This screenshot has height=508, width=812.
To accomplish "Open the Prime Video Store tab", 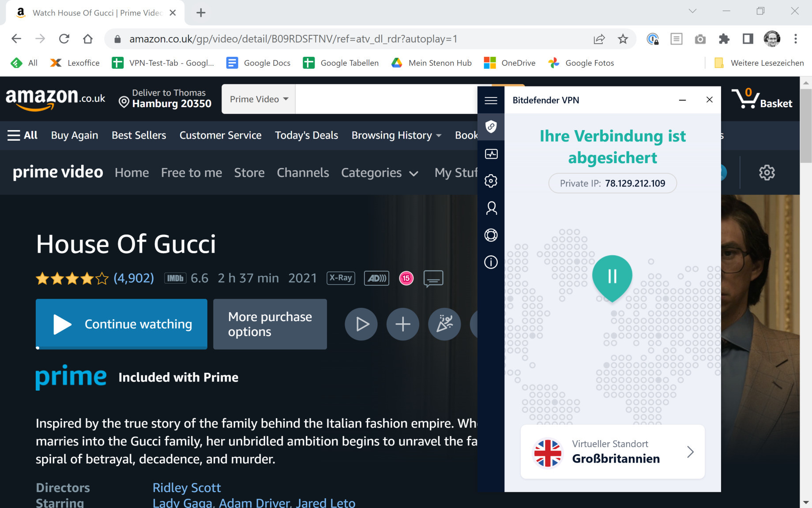I will pos(249,172).
